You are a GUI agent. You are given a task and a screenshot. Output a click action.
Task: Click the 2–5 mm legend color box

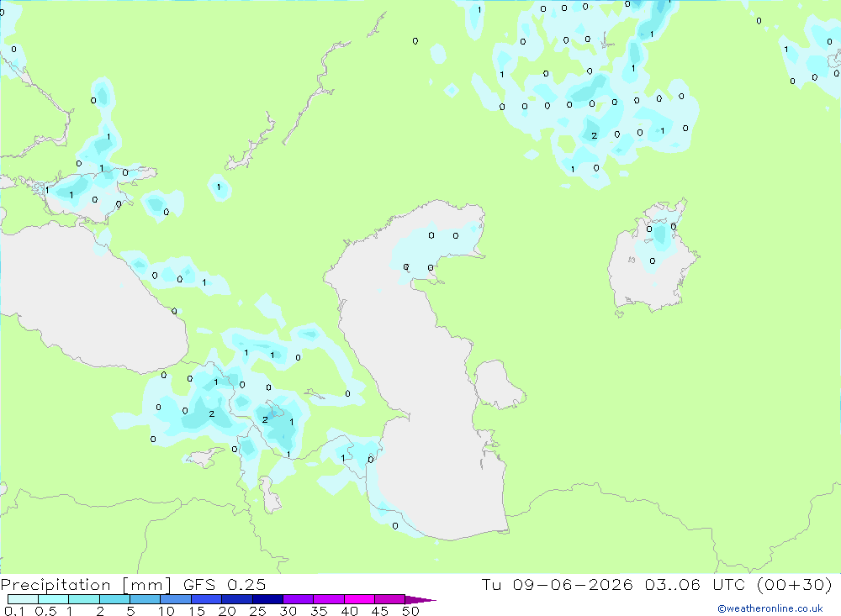(x=114, y=599)
